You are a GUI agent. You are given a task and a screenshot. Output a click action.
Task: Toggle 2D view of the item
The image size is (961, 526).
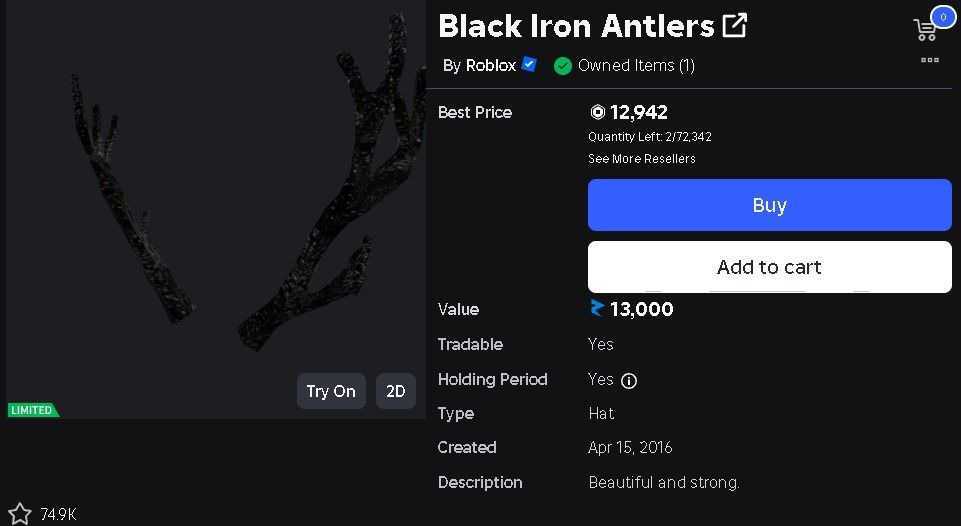point(395,391)
